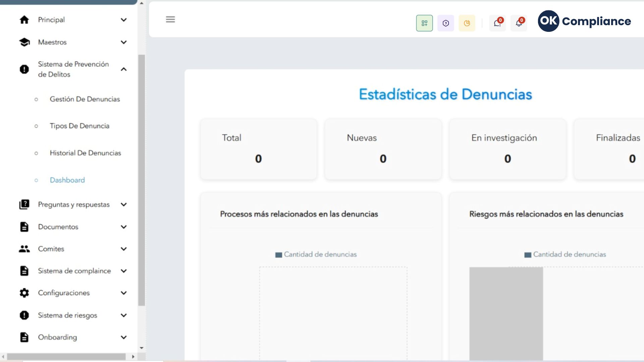
Task: Click the Nuevas statistics card
Action: [x=383, y=149]
